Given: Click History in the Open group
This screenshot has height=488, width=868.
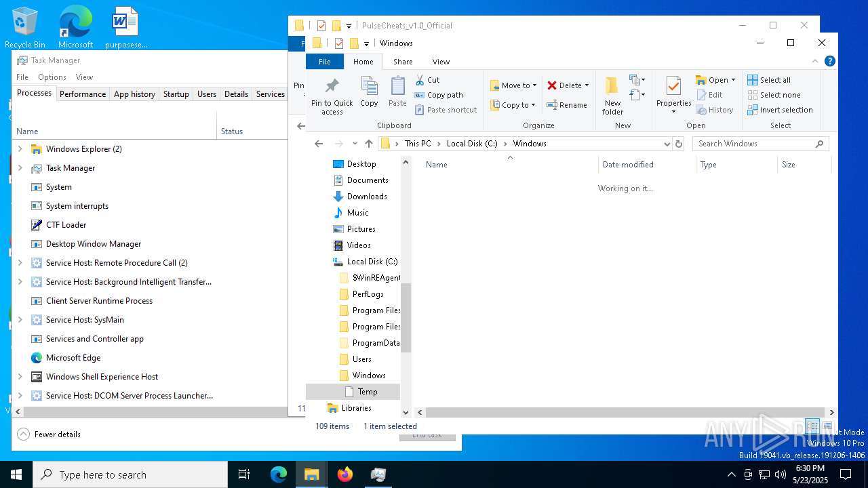Looking at the screenshot, I should click(x=714, y=110).
